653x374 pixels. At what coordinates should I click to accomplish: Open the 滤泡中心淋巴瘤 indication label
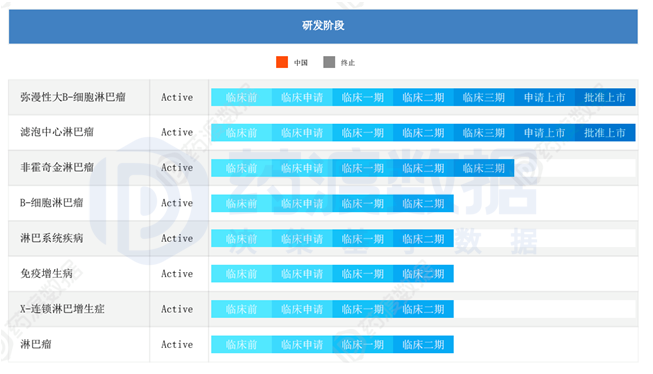[57, 132]
